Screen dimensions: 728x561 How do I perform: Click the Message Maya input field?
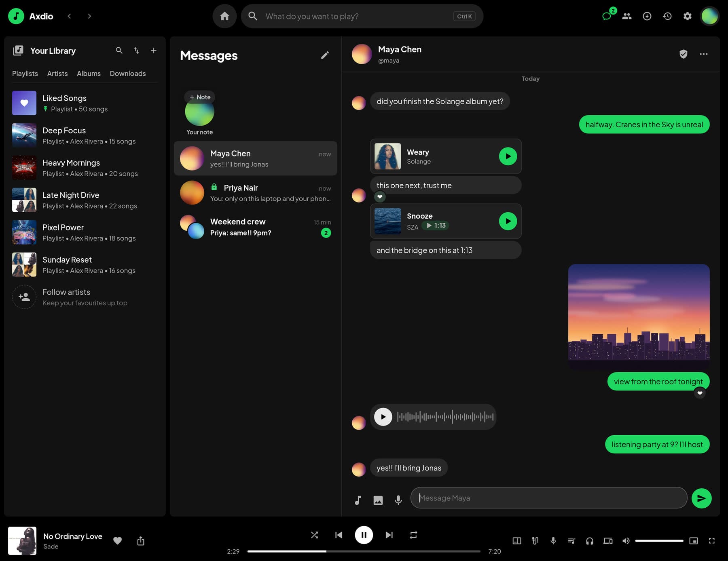coord(549,498)
